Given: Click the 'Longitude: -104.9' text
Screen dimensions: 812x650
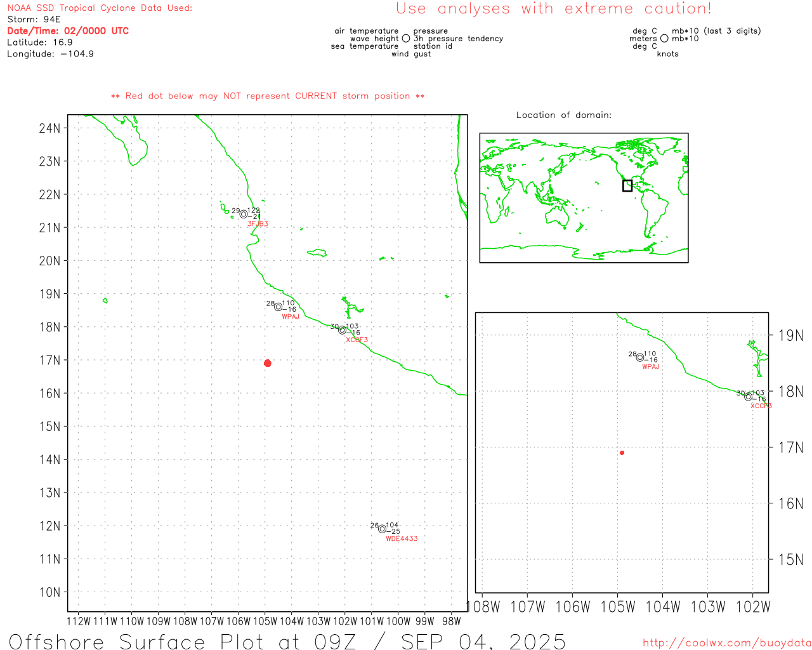Looking at the screenshot, I should 51,54.
